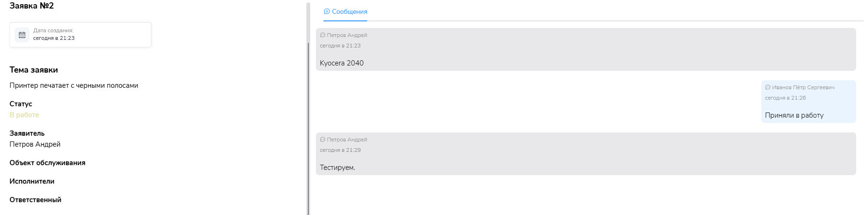The height and width of the screenshot is (215, 868).
Task: Click the bubble icon in the Тестируем message
Action: pyautogui.click(x=323, y=140)
